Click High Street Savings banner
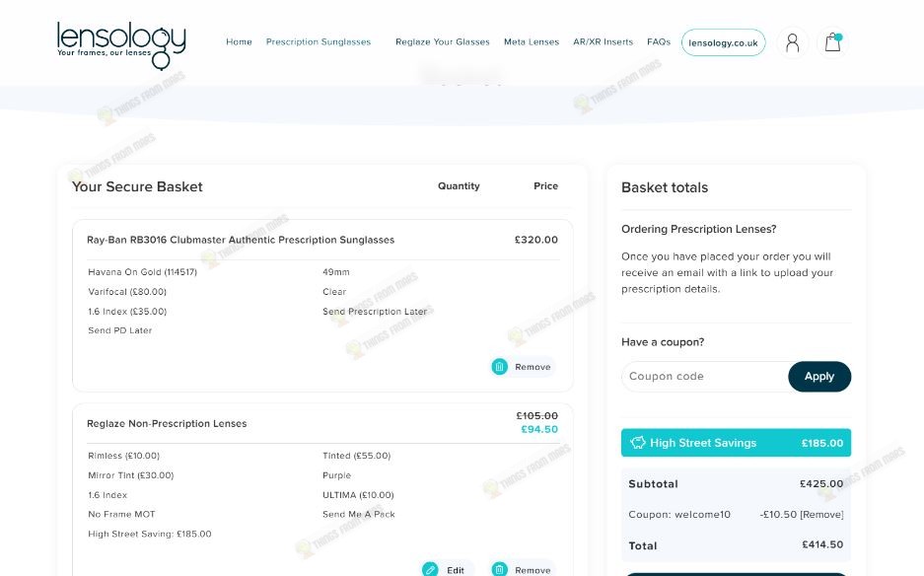The width and height of the screenshot is (924, 576). 736,443
